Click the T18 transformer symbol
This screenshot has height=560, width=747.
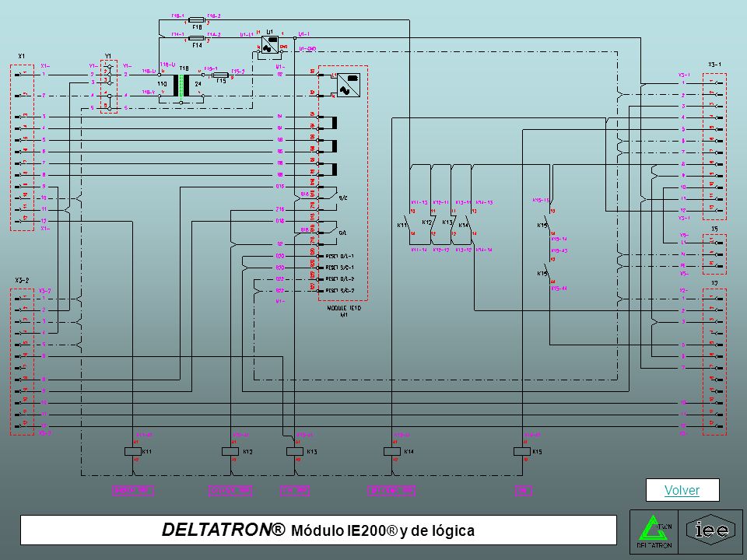(181, 86)
